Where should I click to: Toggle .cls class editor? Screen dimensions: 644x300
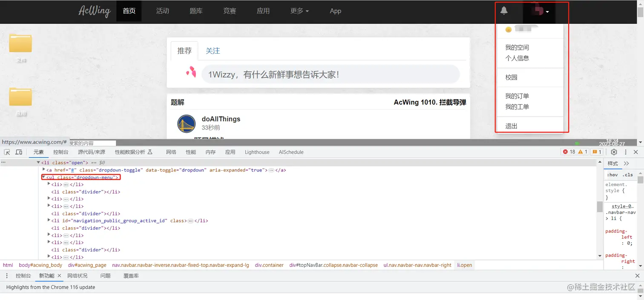[627, 175]
